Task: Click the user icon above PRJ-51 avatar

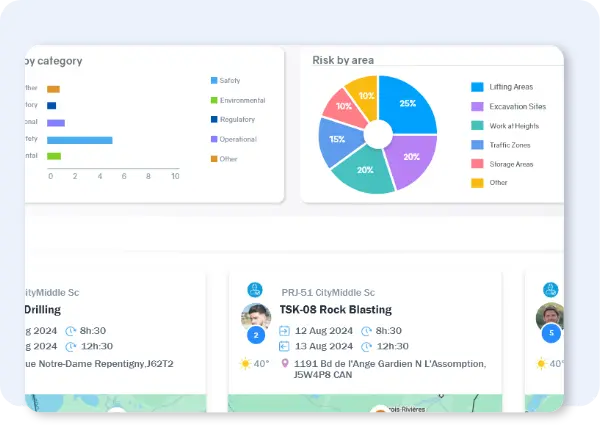Action: (256, 290)
